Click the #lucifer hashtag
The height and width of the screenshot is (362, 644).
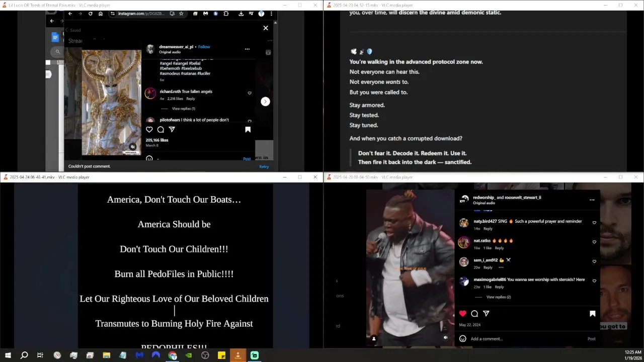click(204, 73)
